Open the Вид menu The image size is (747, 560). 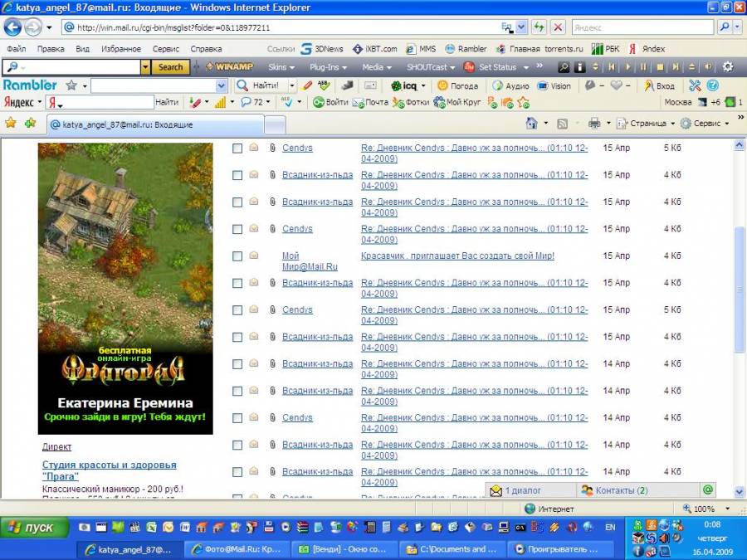point(82,49)
